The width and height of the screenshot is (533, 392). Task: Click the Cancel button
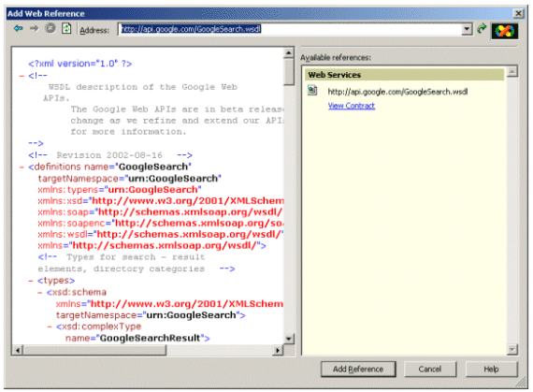(x=430, y=370)
